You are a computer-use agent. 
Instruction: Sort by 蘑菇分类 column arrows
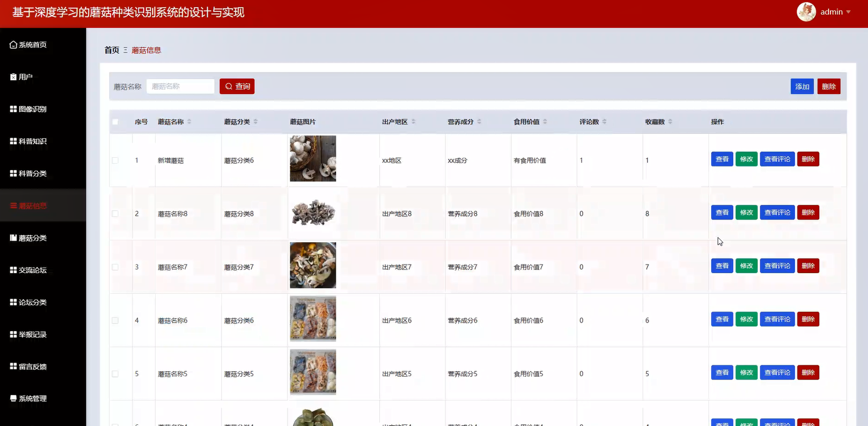coord(256,122)
